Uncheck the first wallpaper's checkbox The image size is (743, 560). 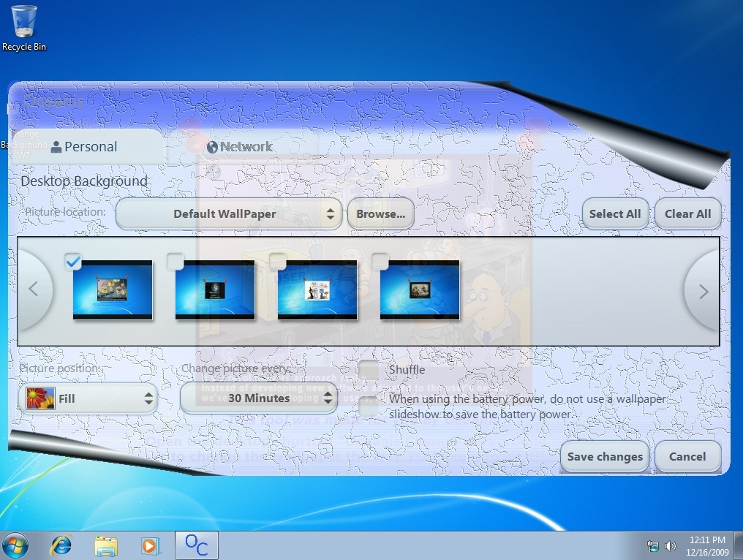point(72,261)
